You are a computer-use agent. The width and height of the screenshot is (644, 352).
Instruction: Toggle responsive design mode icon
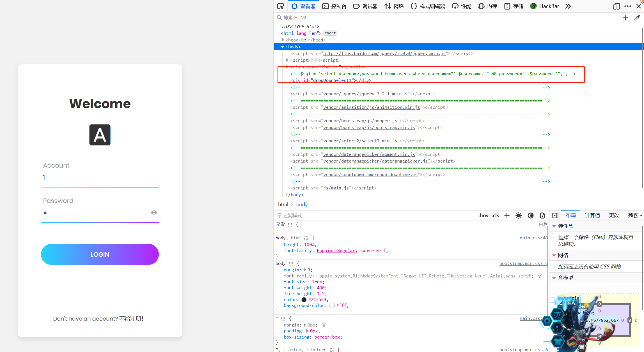coord(616,6)
